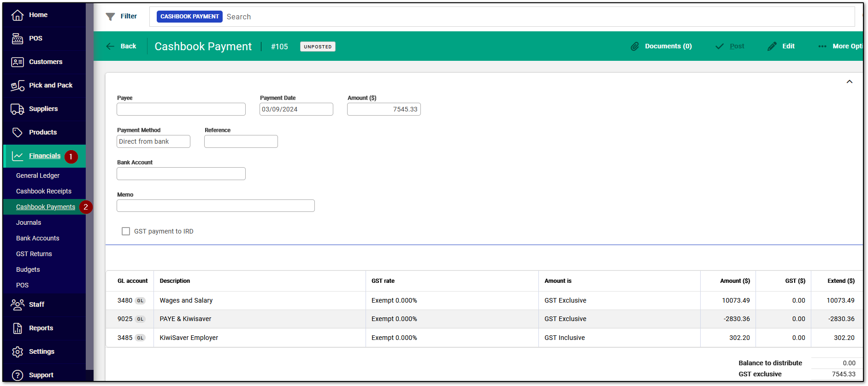Click the GL badge for account 3480
The width and height of the screenshot is (868, 386).
(x=140, y=300)
